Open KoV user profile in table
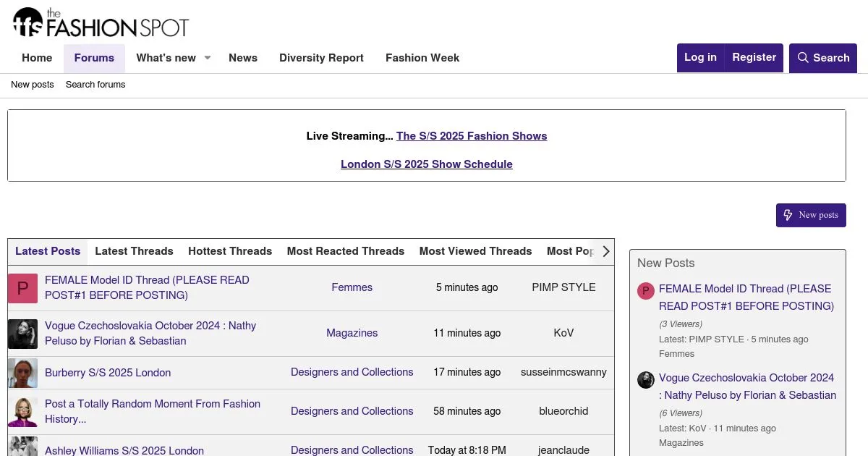This screenshot has width=868, height=456. pyautogui.click(x=563, y=333)
